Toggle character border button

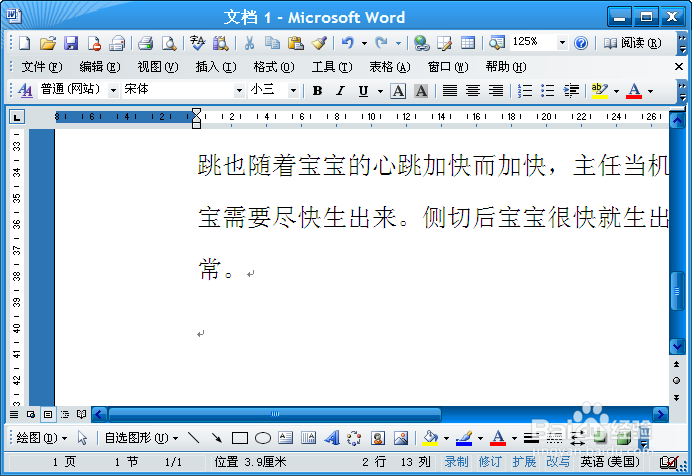(x=398, y=91)
